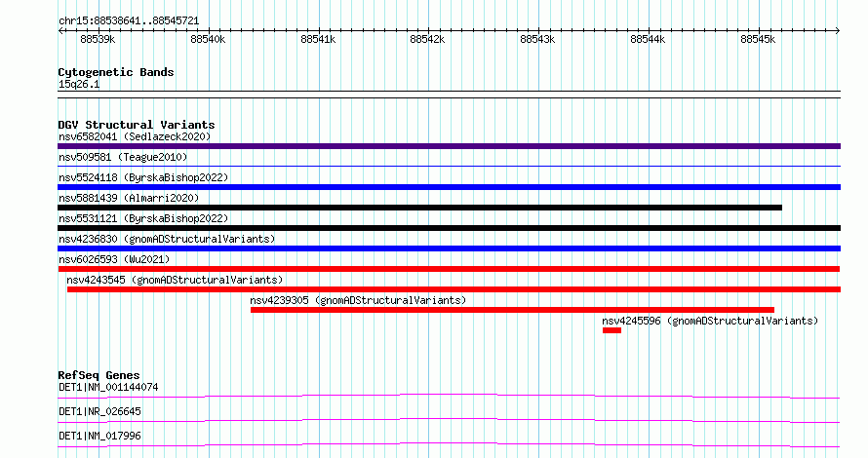Click the 88543k ruler tick label
The height and width of the screenshot is (458, 868).
click(537, 40)
